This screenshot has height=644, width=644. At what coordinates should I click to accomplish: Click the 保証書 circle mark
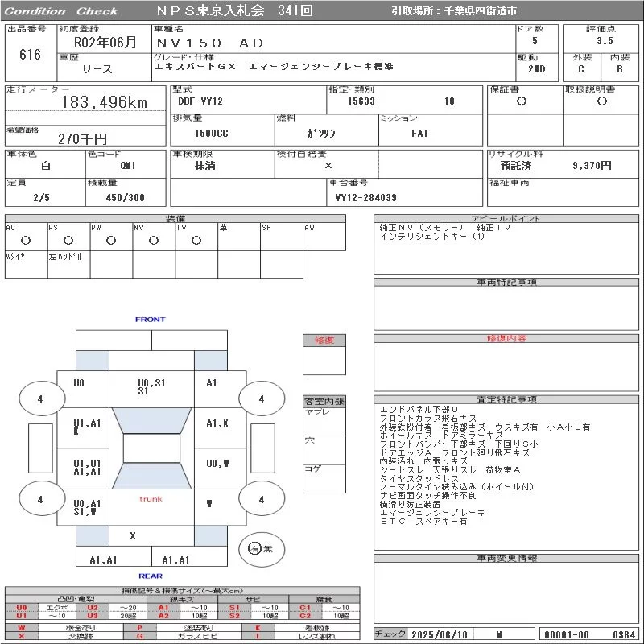click(522, 101)
